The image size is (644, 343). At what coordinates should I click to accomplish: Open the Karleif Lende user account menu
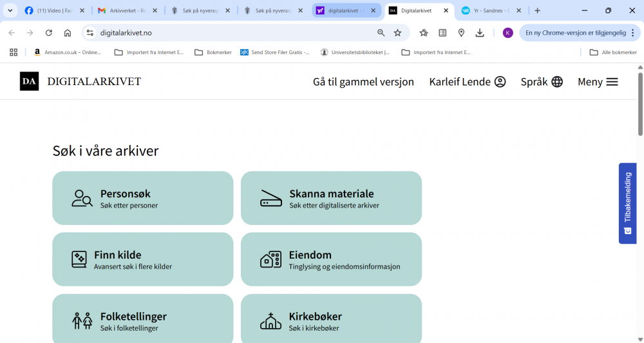[x=468, y=82]
